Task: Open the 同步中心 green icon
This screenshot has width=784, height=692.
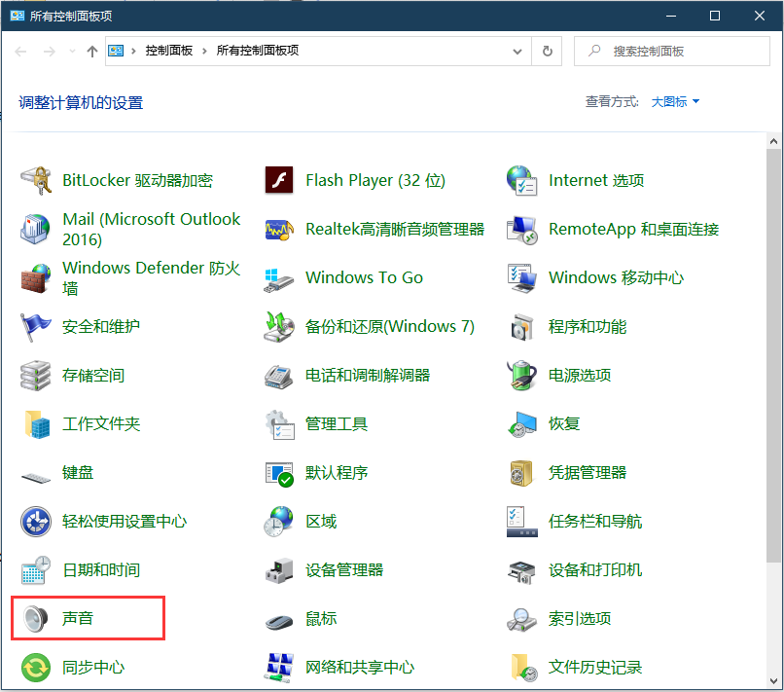Action: point(36,668)
